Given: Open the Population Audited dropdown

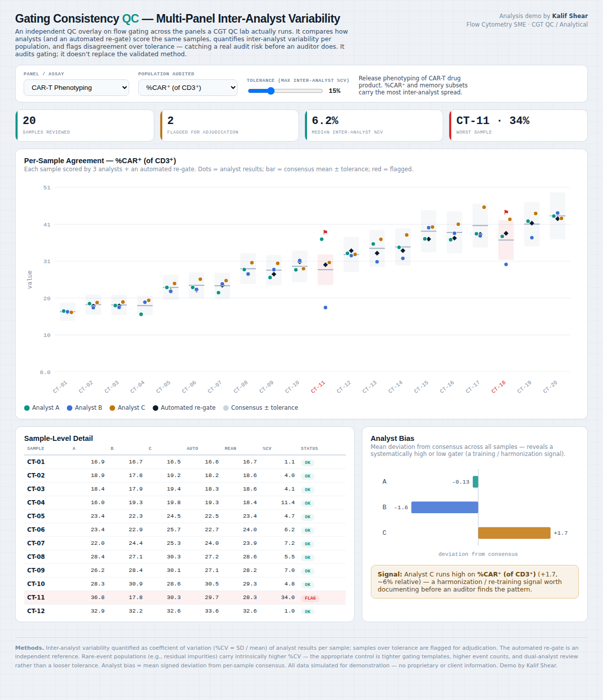Looking at the screenshot, I should click(188, 87).
